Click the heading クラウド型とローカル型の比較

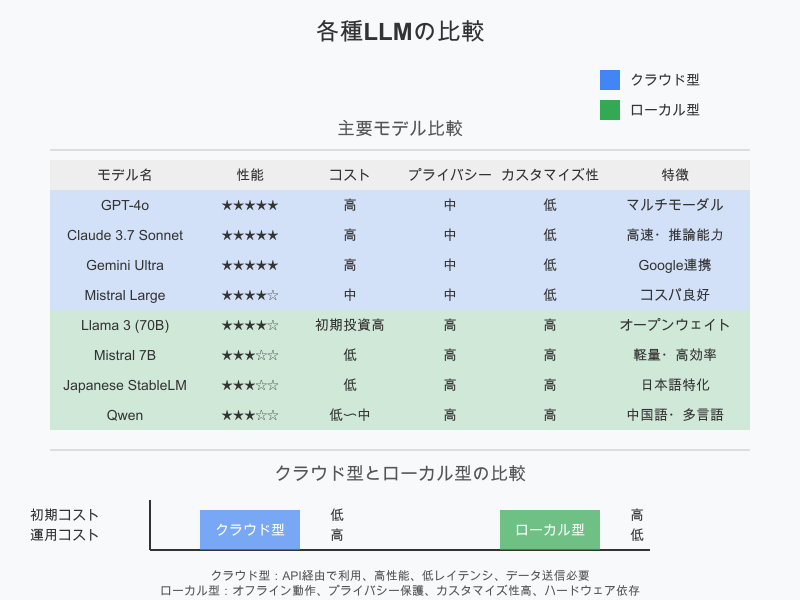click(400, 473)
